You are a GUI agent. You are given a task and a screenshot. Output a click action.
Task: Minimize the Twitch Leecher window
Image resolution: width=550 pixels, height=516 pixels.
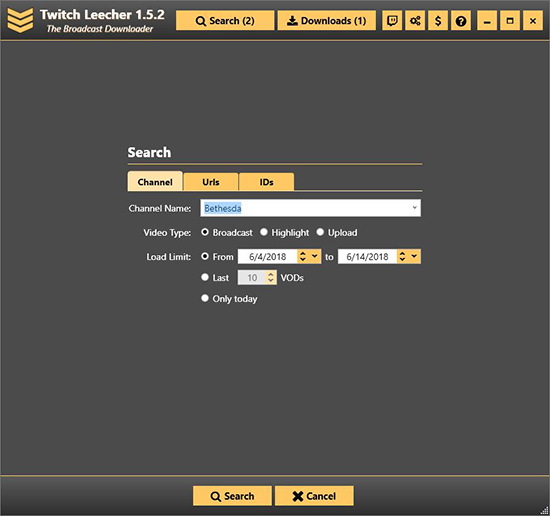pos(487,21)
